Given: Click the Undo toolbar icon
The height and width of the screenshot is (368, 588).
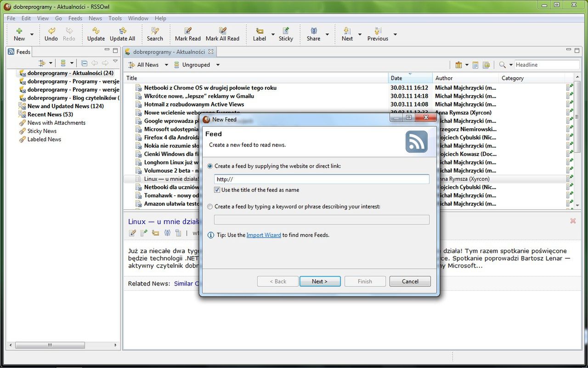Looking at the screenshot, I should pos(51,31).
